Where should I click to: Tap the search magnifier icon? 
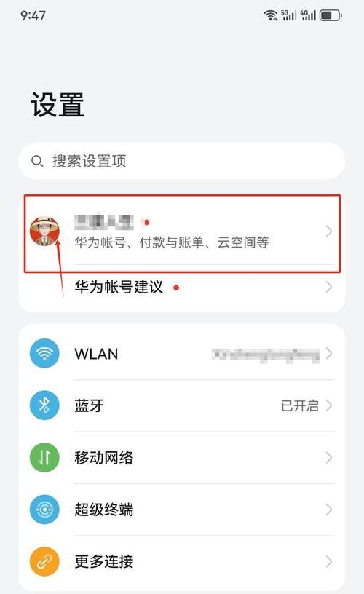click(36, 162)
